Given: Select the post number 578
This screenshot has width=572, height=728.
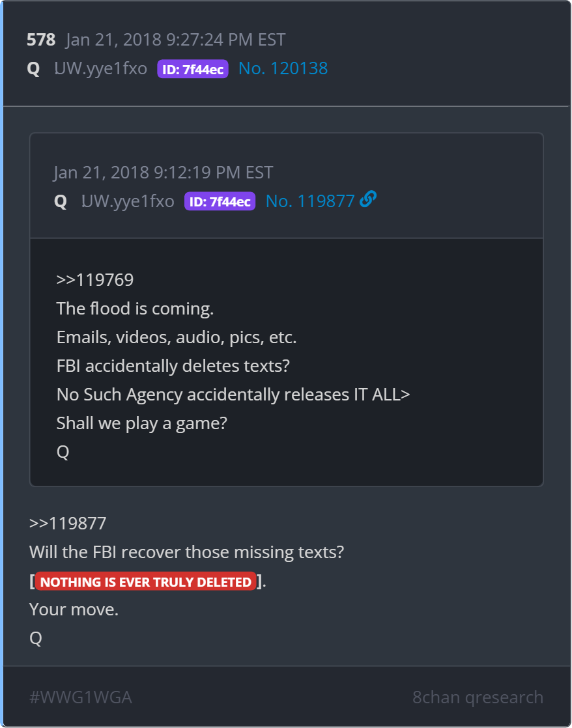Looking at the screenshot, I should pyautogui.click(x=41, y=40).
